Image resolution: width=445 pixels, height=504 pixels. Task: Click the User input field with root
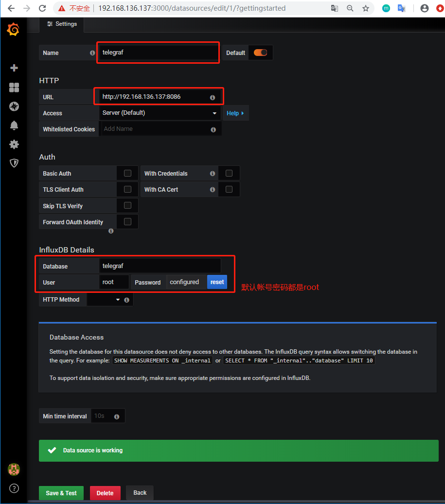point(114,282)
